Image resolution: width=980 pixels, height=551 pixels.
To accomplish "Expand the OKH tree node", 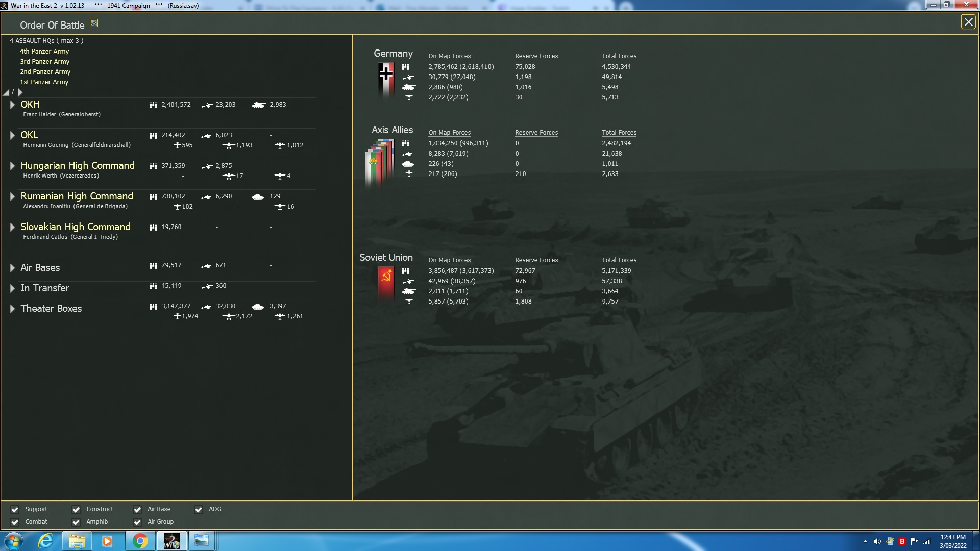I will (x=12, y=105).
